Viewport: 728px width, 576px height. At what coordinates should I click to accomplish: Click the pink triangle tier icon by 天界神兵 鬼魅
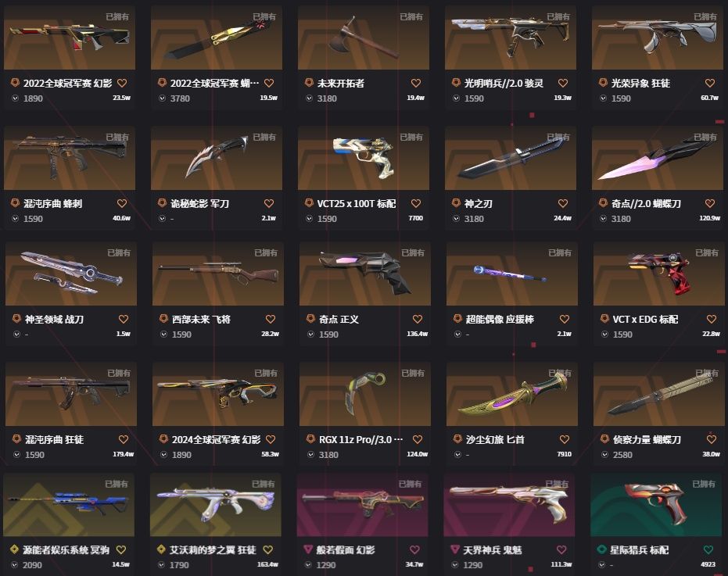coord(455,549)
